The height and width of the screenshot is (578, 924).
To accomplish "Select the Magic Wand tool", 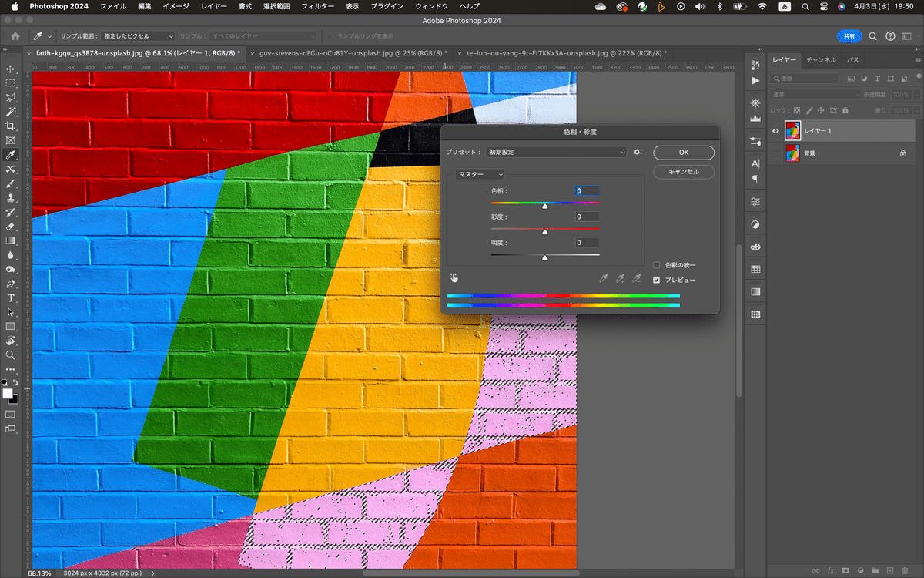I will [11, 112].
